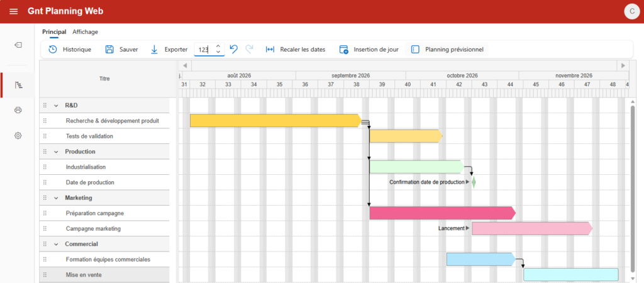
Task: Open Historique from the toolbar
Action: tap(70, 49)
